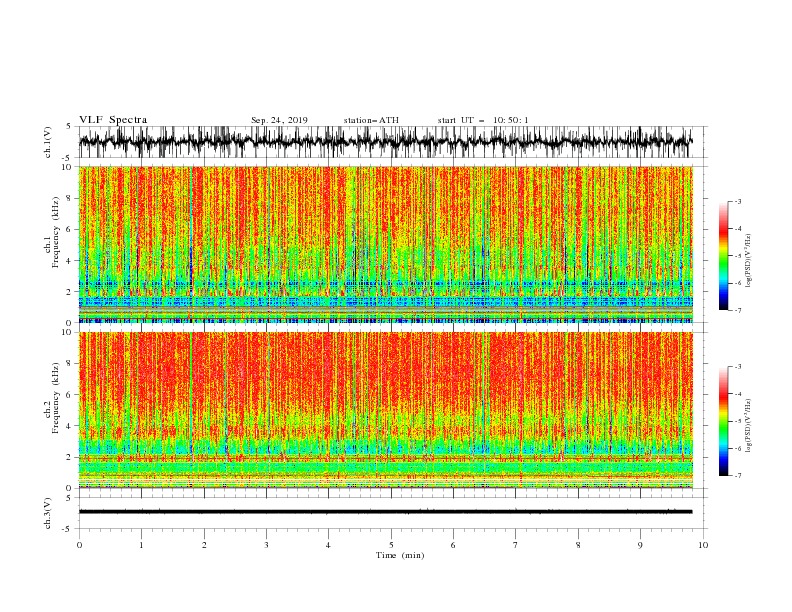This screenshot has width=792, height=612.
Task: Click the "VLF Spectra" plot title
Action: 113,120
